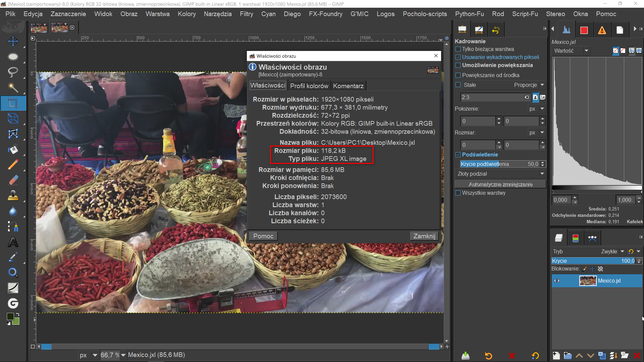Open the Filtry menu
The height and width of the screenshot is (362, 644).
[246, 14]
